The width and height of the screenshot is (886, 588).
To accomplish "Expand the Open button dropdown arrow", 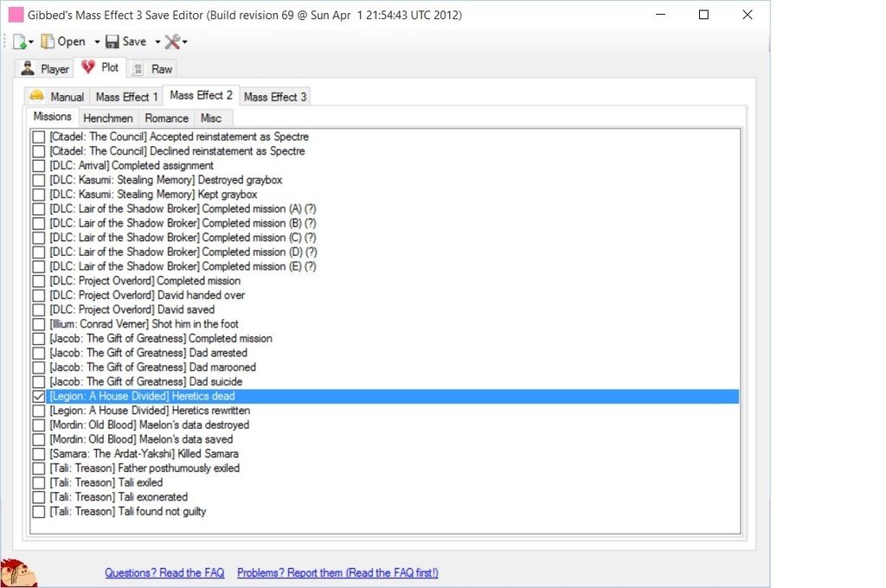I will pos(97,42).
